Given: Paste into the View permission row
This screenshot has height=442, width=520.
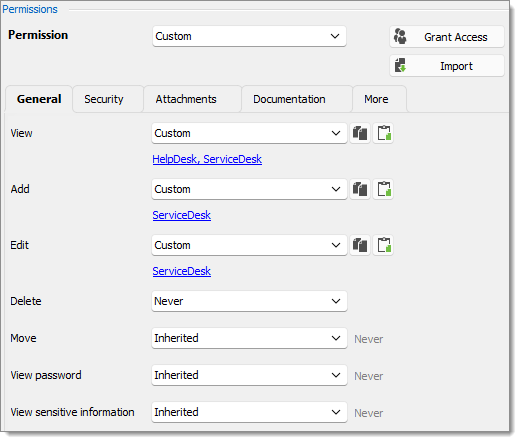Looking at the screenshot, I should click(x=383, y=133).
